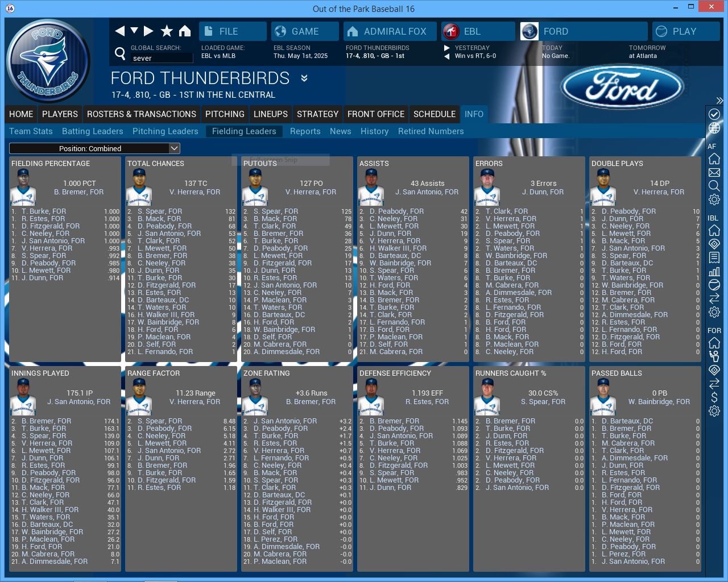This screenshot has height=582, width=728.
Task: Open the Position: Combined dropdown
Action: point(94,148)
